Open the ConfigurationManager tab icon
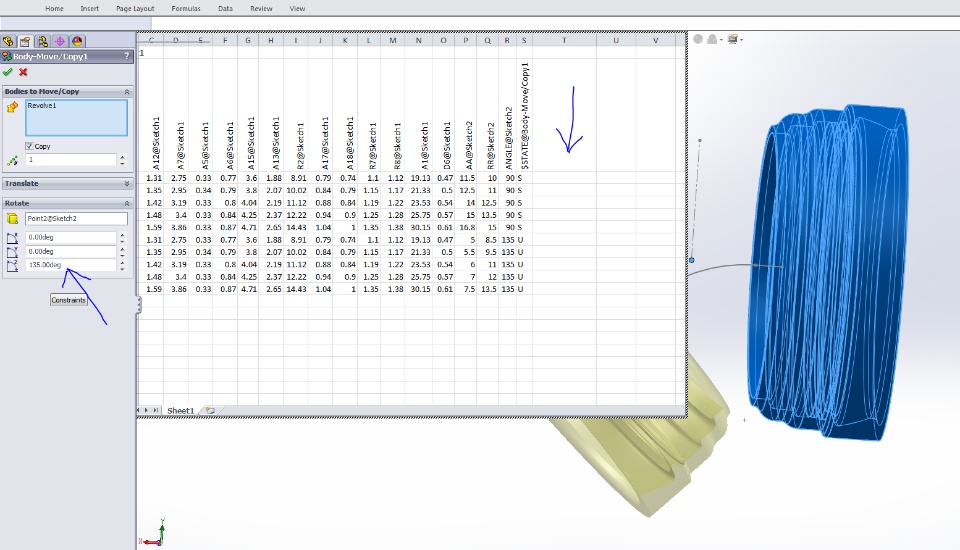The image size is (960, 550). pyautogui.click(x=42, y=41)
